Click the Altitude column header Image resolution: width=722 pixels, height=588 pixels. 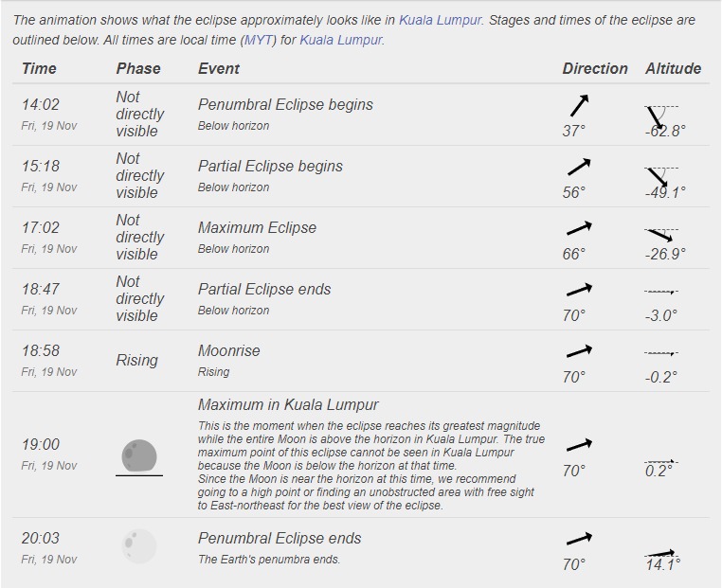pos(674,68)
